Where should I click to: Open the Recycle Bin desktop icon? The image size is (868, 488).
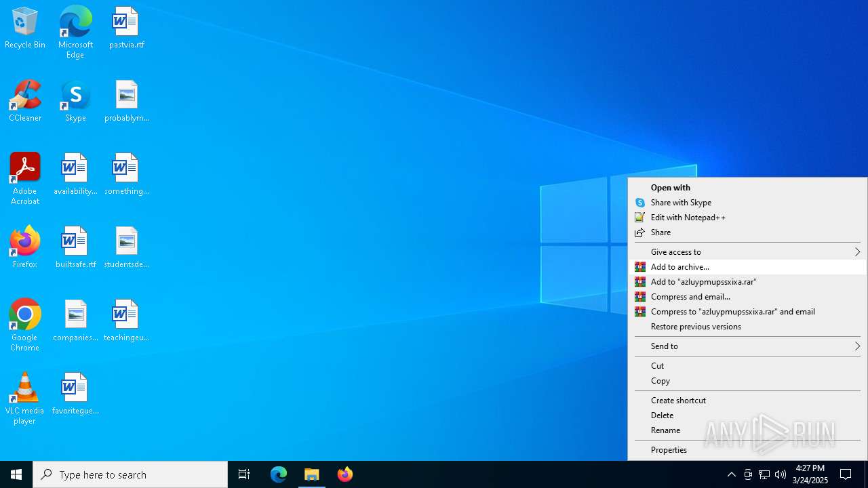pos(25,28)
